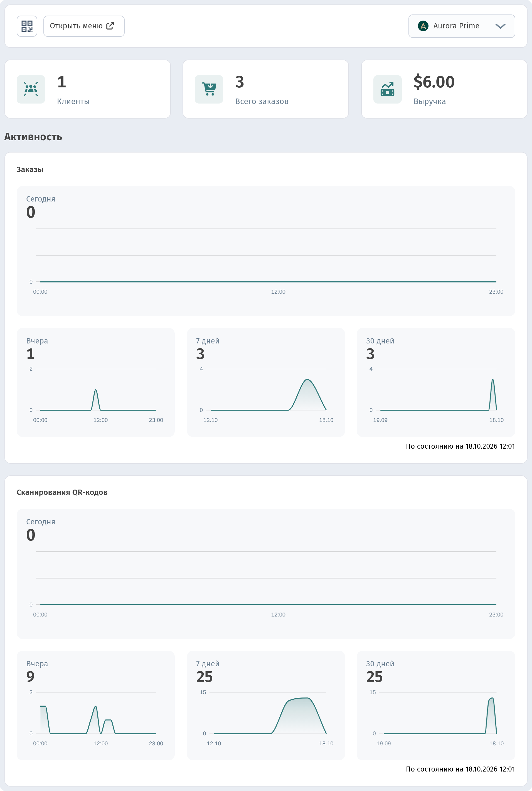This screenshot has height=791, width=532.
Task: Select the 'Клиенты' stat label
Action: (73, 102)
